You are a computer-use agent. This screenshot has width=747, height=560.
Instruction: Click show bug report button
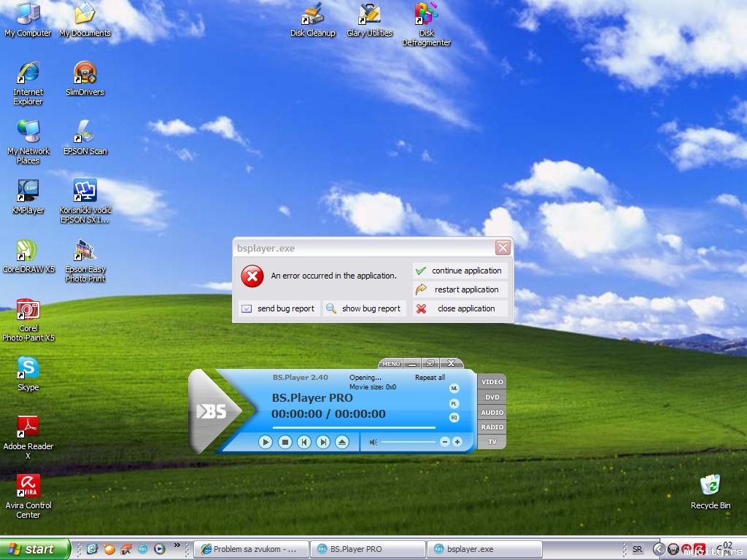coord(365,308)
